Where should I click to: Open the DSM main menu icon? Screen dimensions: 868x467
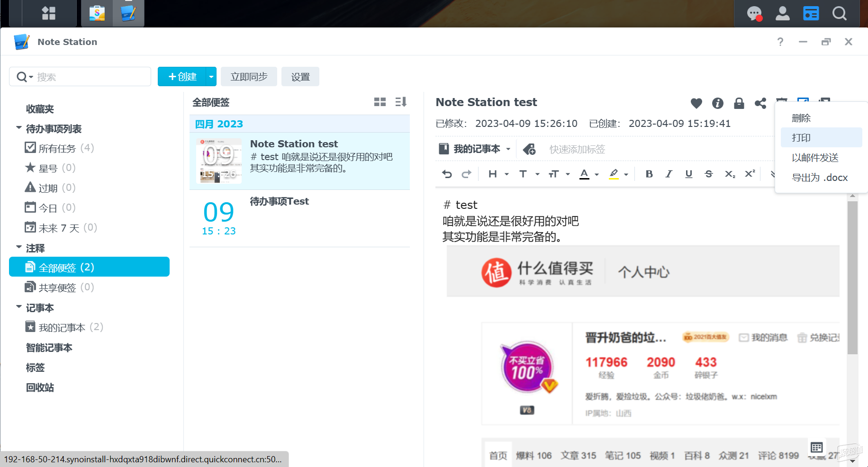[49, 13]
